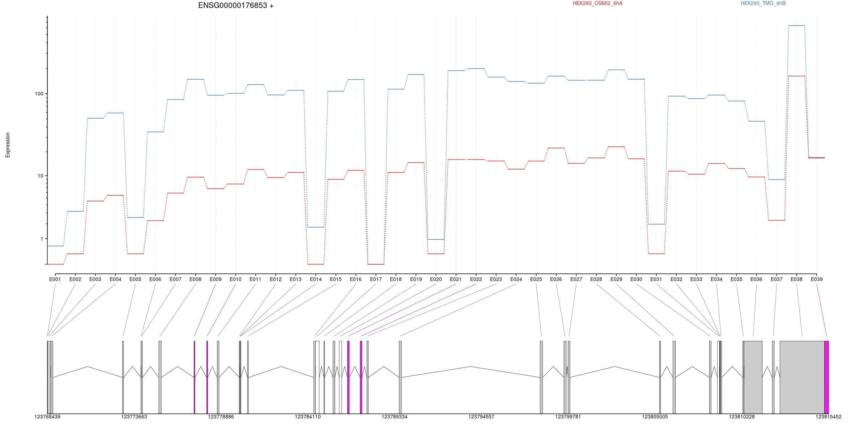
Task: Select exon label E011
Action: coord(255,279)
